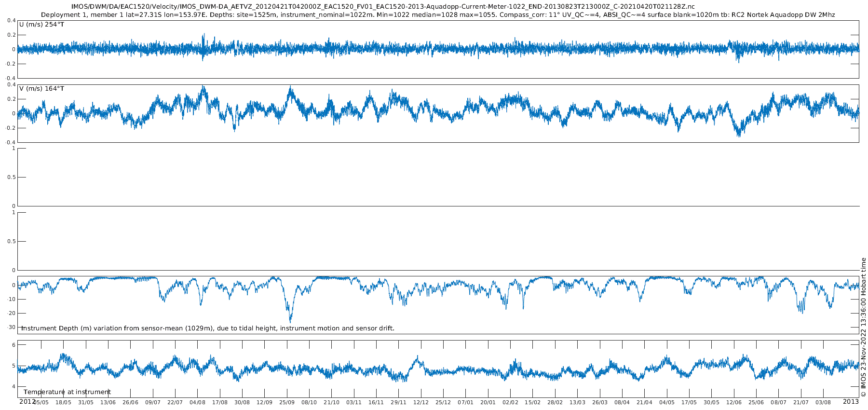Screen dimensions: 868x410
Task: Click the '31/05' date tick label
Action: [86, 402]
